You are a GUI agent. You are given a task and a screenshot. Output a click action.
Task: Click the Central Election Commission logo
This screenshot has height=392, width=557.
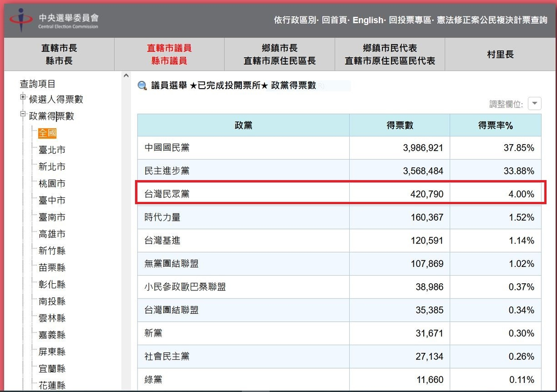54,21
